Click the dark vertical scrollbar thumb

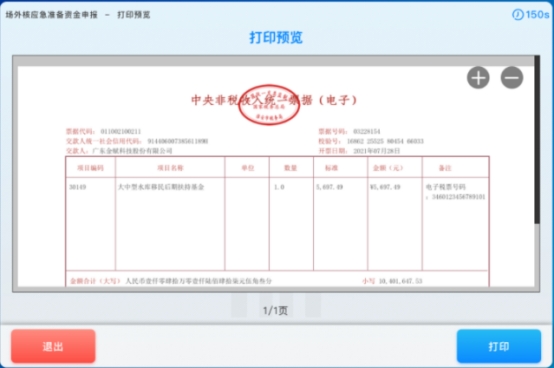[x=537, y=140]
